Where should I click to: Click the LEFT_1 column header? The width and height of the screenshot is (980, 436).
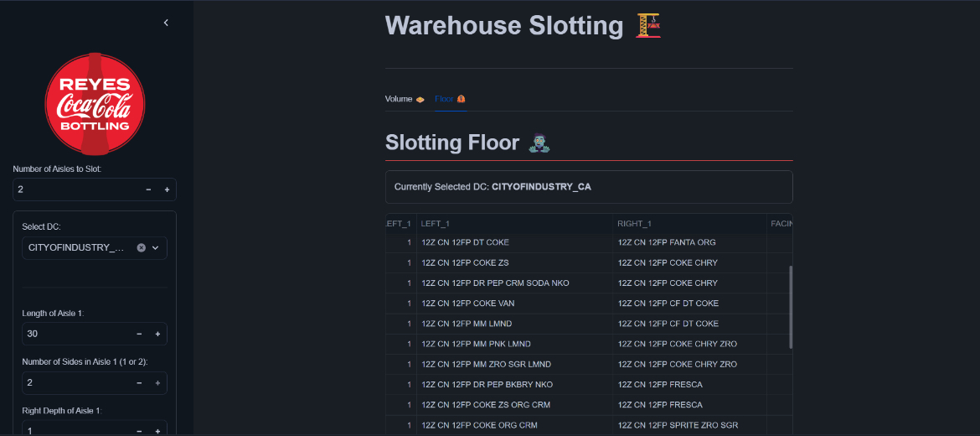point(514,224)
